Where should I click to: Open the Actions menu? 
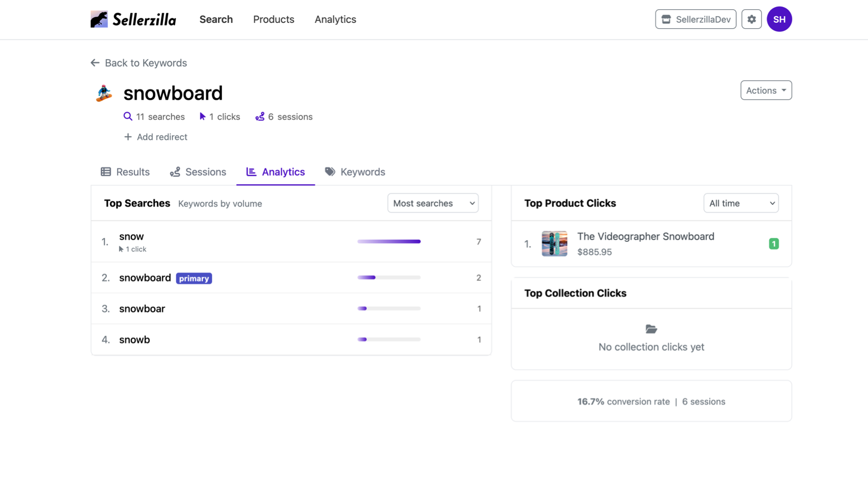pos(765,90)
